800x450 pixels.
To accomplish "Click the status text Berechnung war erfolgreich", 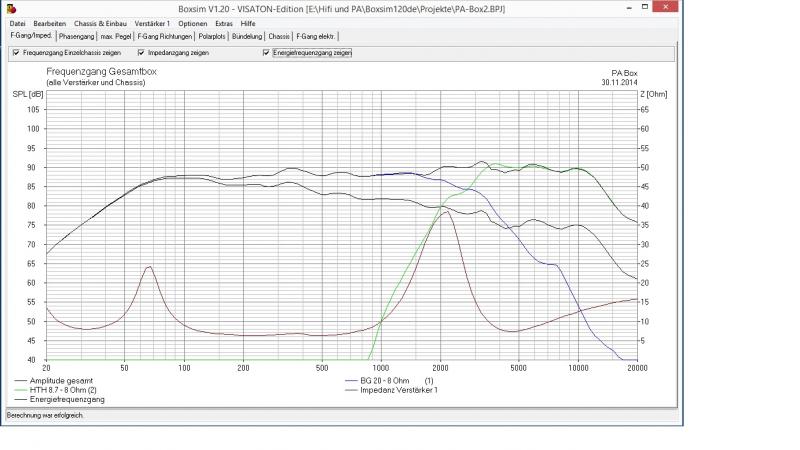I will pyautogui.click(x=45, y=415).
